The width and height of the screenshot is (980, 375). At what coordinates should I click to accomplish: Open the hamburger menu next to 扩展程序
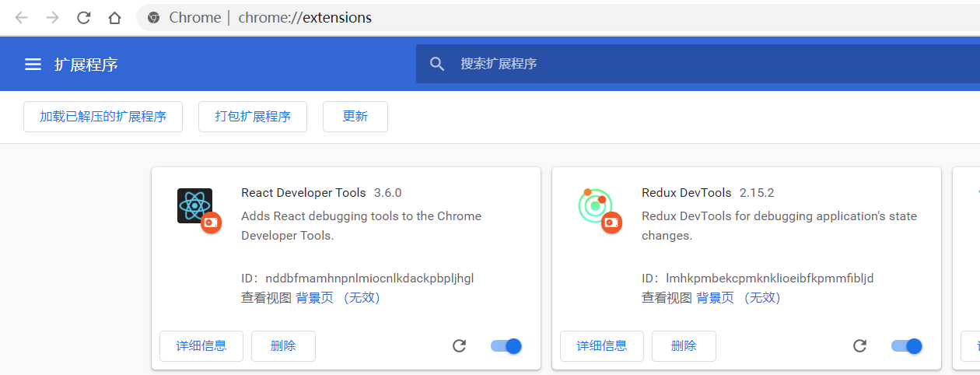tap(33, 65)
